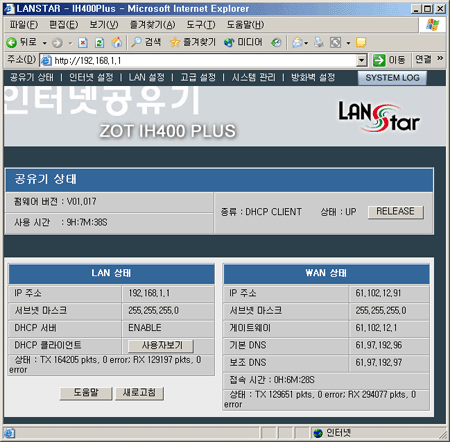Open the address bar dropdown arrow

pos(361,61)
